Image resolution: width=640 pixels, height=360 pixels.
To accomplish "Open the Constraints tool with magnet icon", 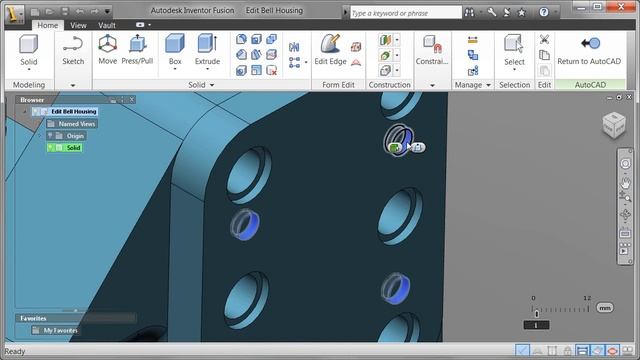I will coord(432,50).
